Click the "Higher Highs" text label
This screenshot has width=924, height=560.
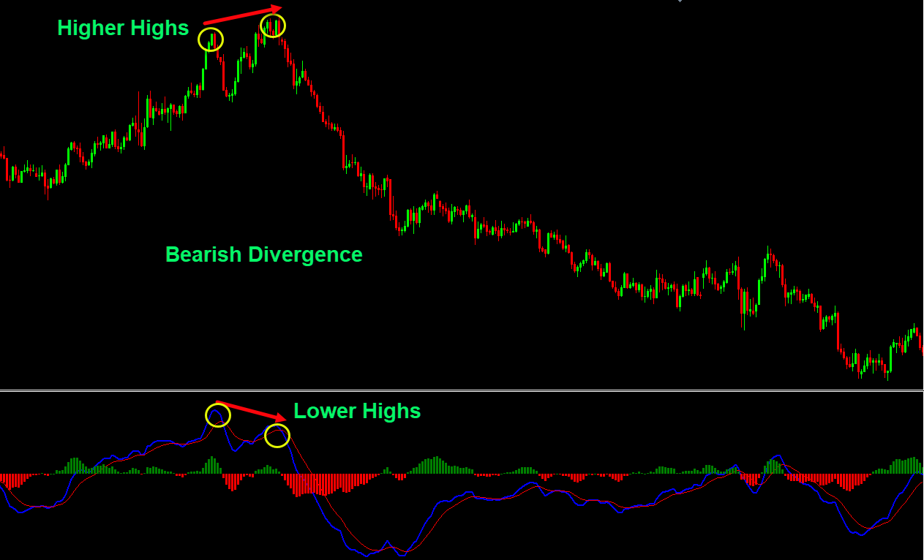tap(123, 28)
